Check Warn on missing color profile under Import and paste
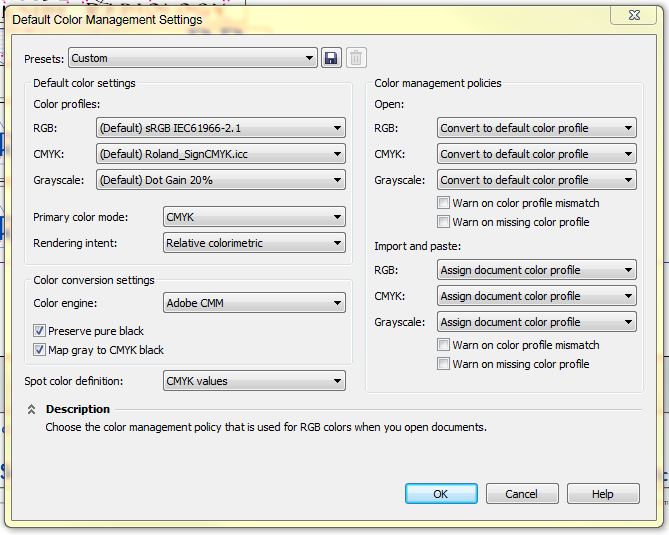669x535 pixels. click(443, 364)
